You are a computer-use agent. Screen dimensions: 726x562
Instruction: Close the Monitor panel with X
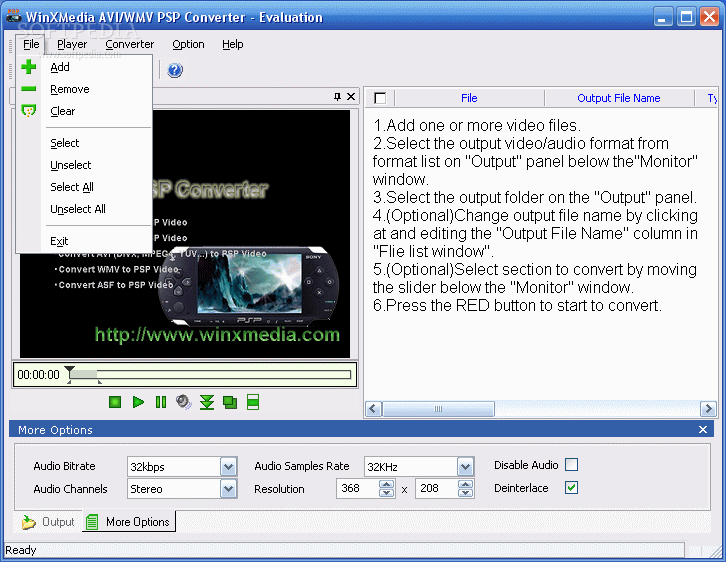coord(351,96)
